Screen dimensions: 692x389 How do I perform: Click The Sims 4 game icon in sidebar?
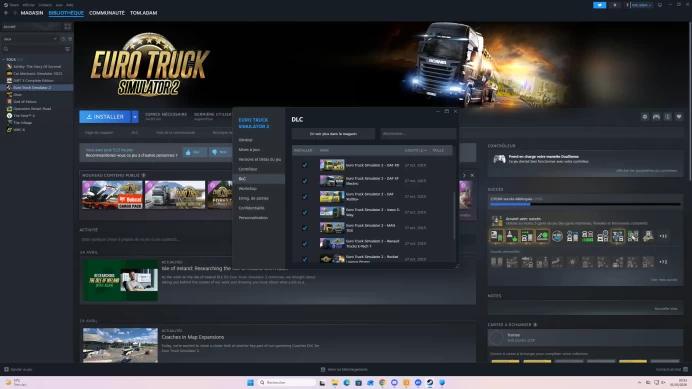(x=9, y=116)
